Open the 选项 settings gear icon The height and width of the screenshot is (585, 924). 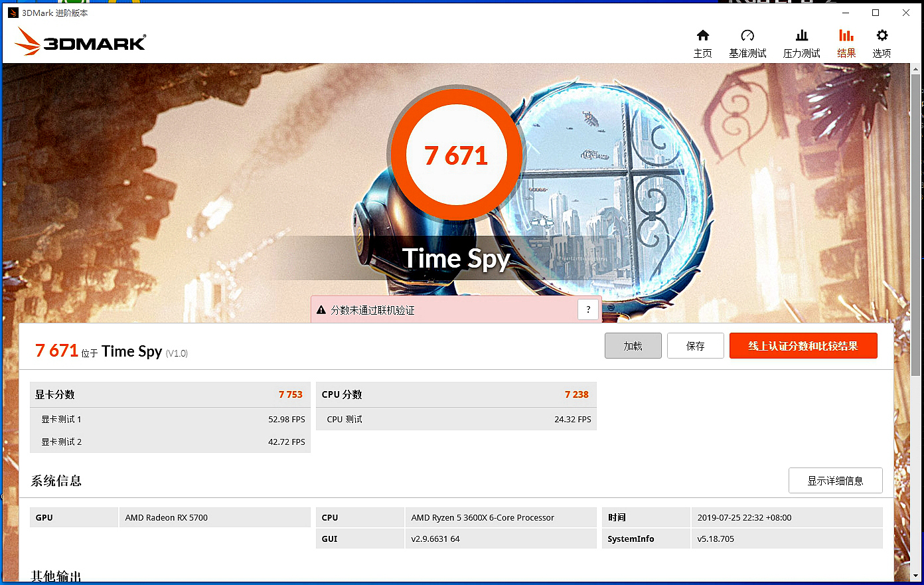coord(882,42)
